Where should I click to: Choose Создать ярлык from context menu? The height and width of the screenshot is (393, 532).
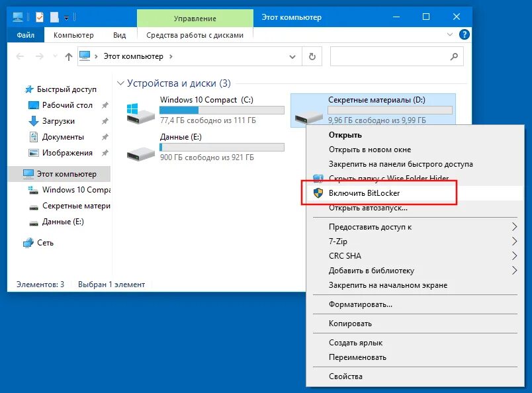pyautogui.click(x=415, y=343)
